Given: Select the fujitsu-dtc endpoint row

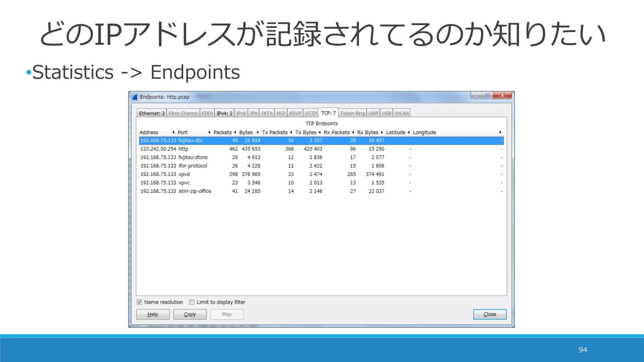Looking at the screenshot, I should [321, 140].
